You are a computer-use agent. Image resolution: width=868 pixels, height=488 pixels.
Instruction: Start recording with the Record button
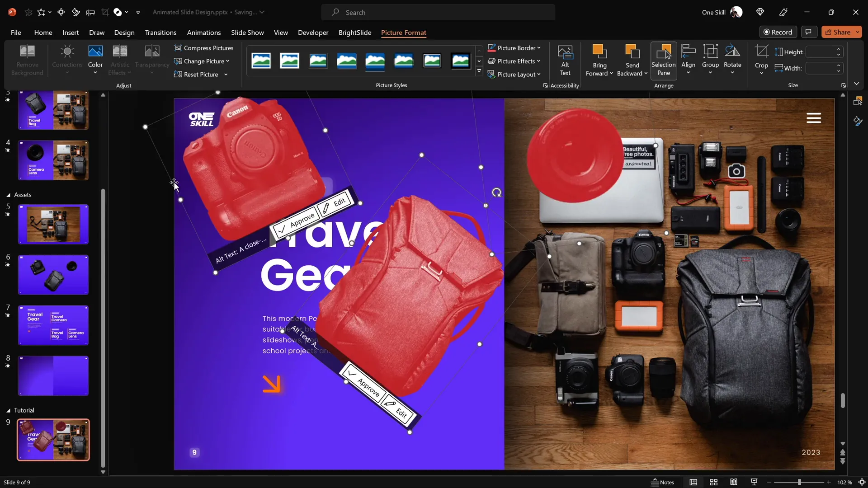point(778,32)
